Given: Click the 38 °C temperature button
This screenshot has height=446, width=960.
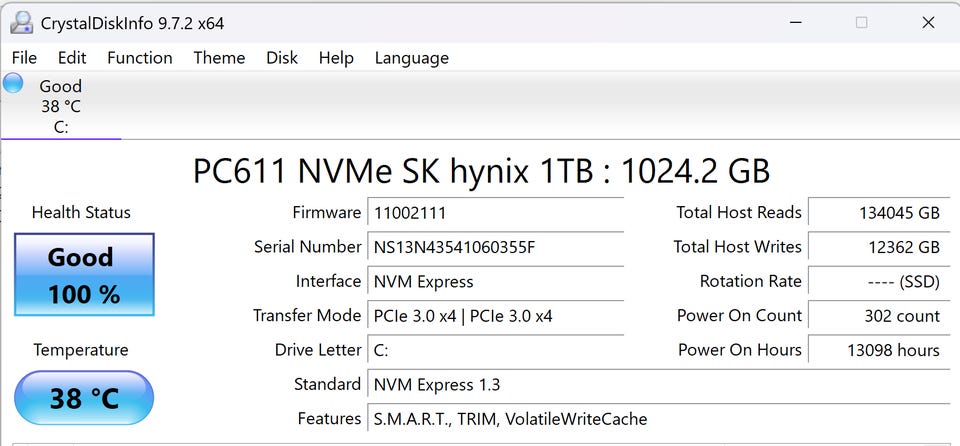Looking at the screenshot, I should click(84, 398).
